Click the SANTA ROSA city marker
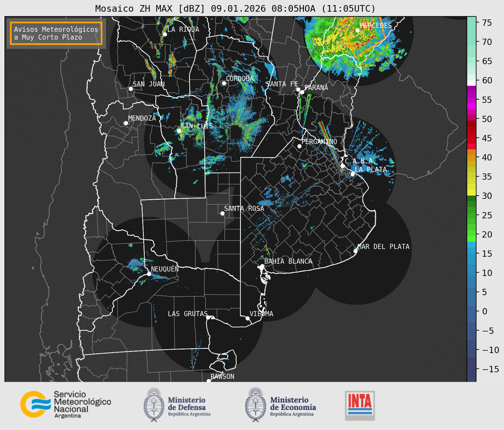This screenshot has width=504, height=430. (x=222, y=213)
